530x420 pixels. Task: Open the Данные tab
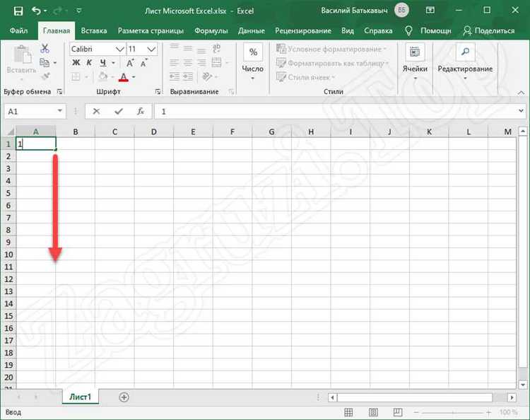[x=251, y=31]
